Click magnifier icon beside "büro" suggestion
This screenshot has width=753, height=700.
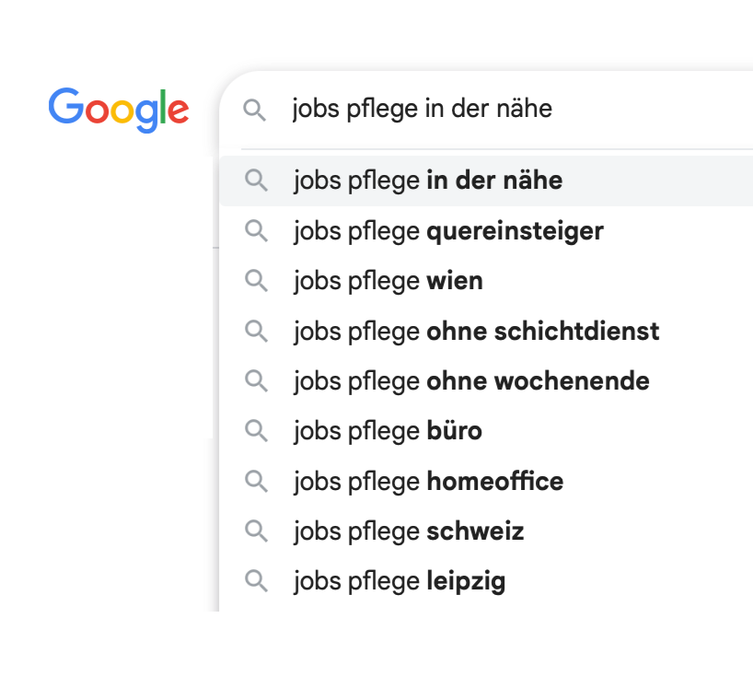[x=256, y=430]
